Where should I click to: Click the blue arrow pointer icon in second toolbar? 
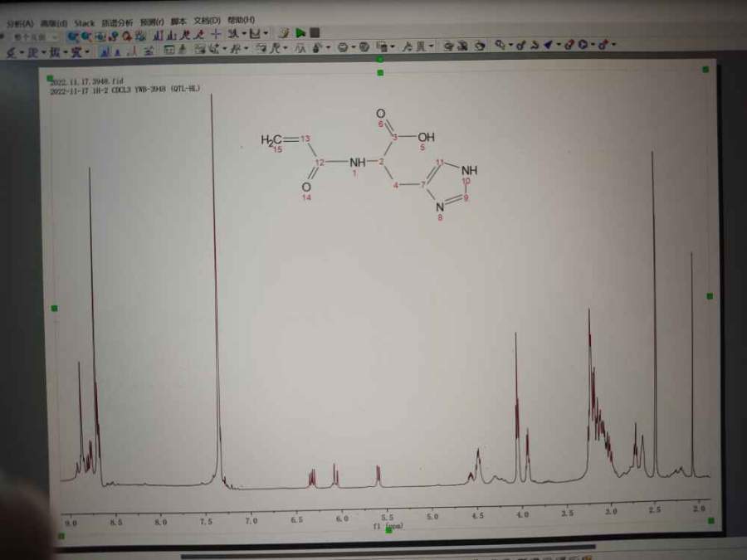(547, 45)
